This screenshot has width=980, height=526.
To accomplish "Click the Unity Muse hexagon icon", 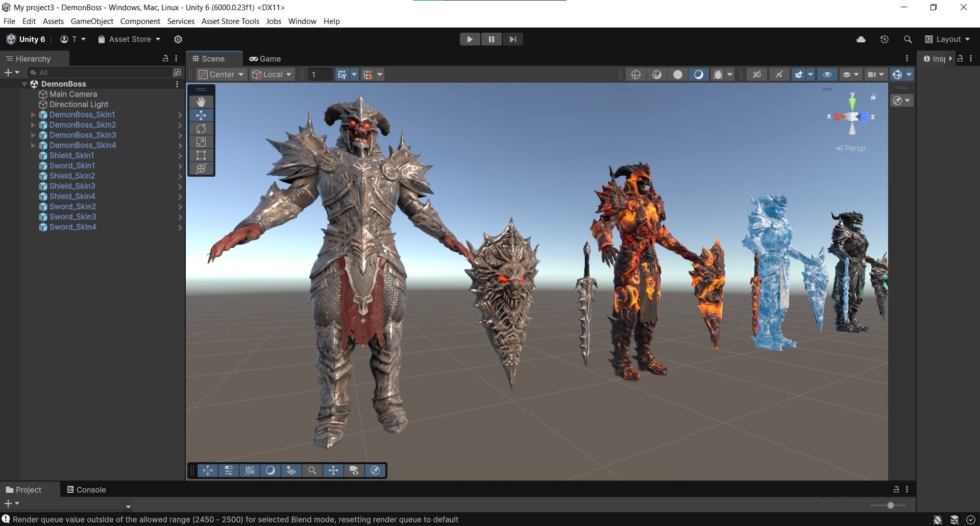I will coord(178,39).
